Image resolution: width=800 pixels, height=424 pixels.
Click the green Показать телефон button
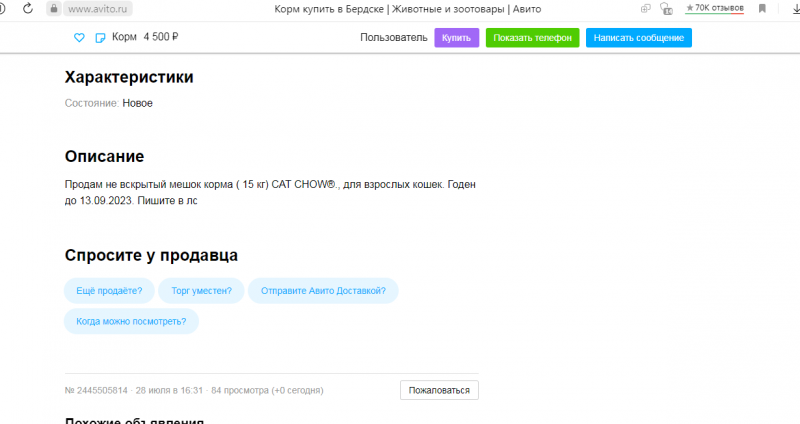click(x=532, y=38)
